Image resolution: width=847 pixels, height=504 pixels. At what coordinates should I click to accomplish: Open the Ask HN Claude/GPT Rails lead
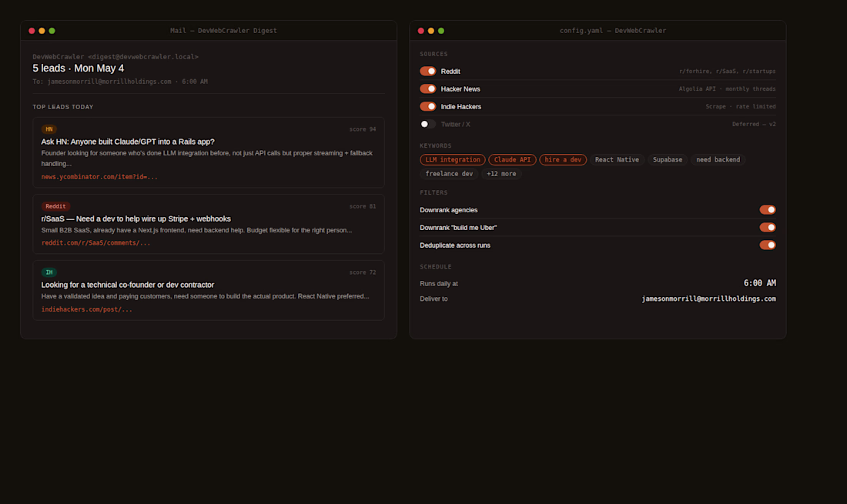[128, 142]
